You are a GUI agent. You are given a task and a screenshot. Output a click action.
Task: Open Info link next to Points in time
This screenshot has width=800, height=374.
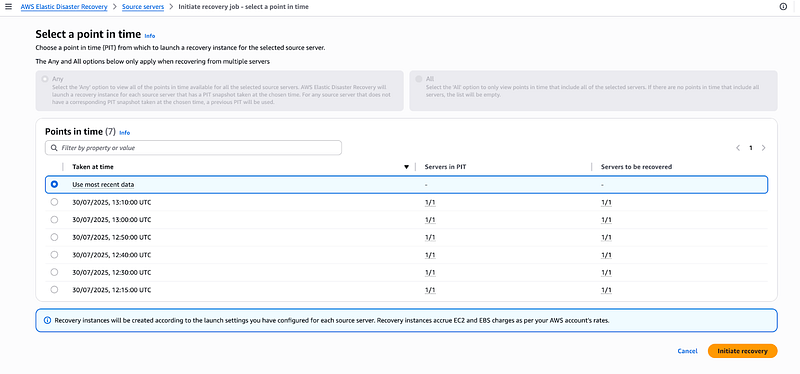pos(124,133)
